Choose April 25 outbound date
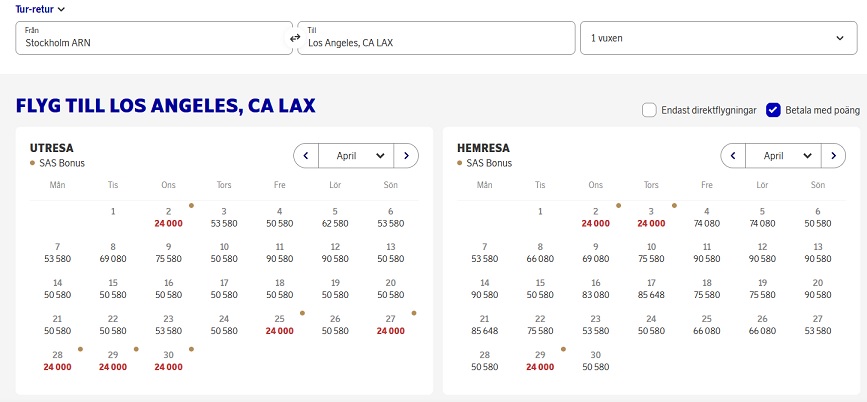The height and width of the screenshot is (402, 867). [279, 325]
